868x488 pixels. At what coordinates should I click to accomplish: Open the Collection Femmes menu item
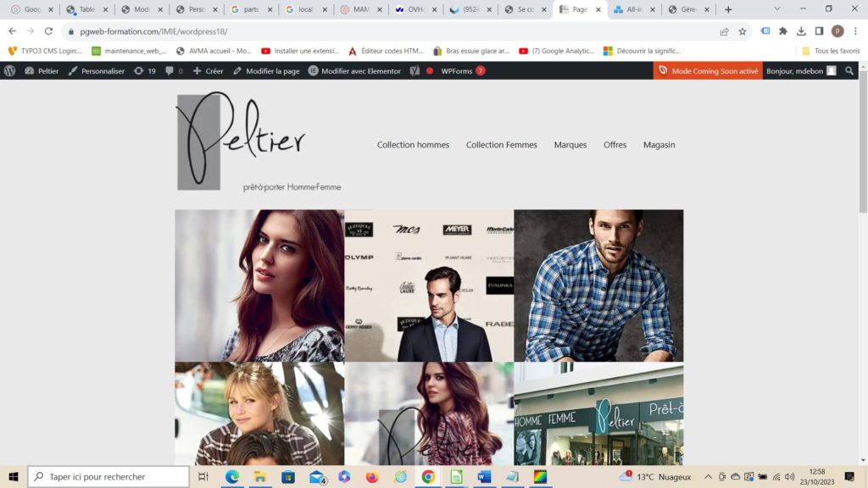(x=502, y=145)
